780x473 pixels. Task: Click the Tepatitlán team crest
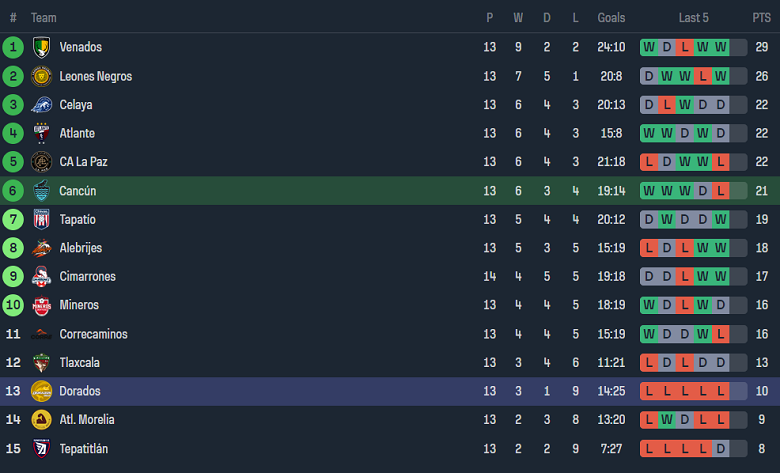[41, 449]
